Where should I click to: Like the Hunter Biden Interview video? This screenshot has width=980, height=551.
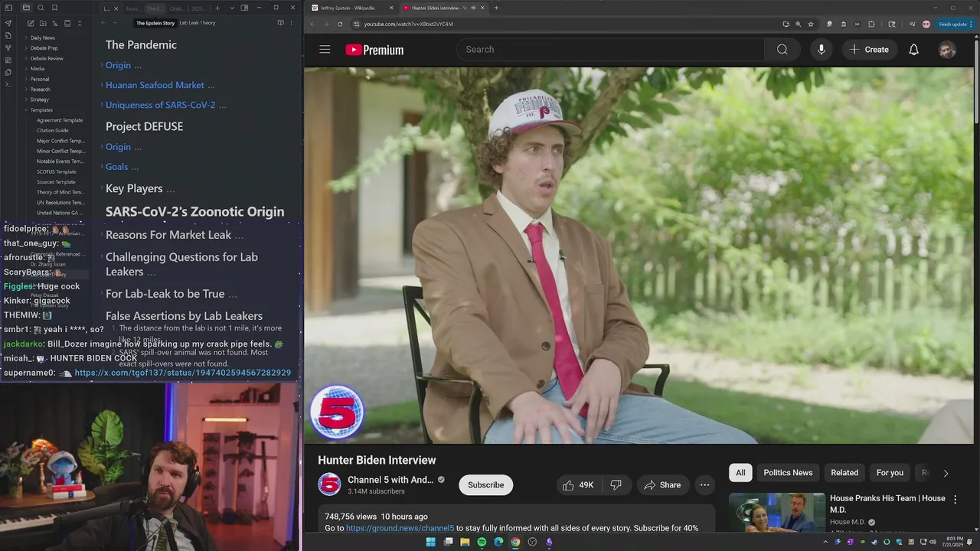click(578, 485)
